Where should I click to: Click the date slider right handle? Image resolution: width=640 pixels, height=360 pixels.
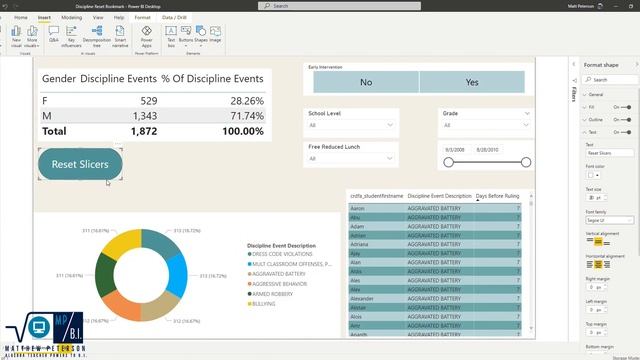point(526,162)
